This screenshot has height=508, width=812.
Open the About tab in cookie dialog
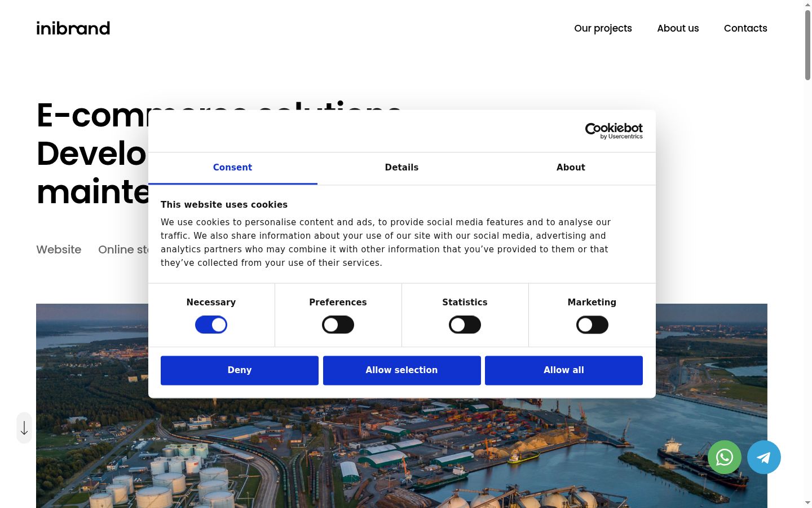pos(571,168)
